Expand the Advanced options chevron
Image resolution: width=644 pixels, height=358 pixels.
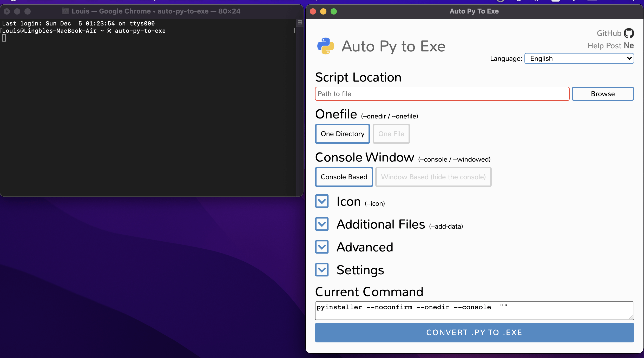pos(322,247)
